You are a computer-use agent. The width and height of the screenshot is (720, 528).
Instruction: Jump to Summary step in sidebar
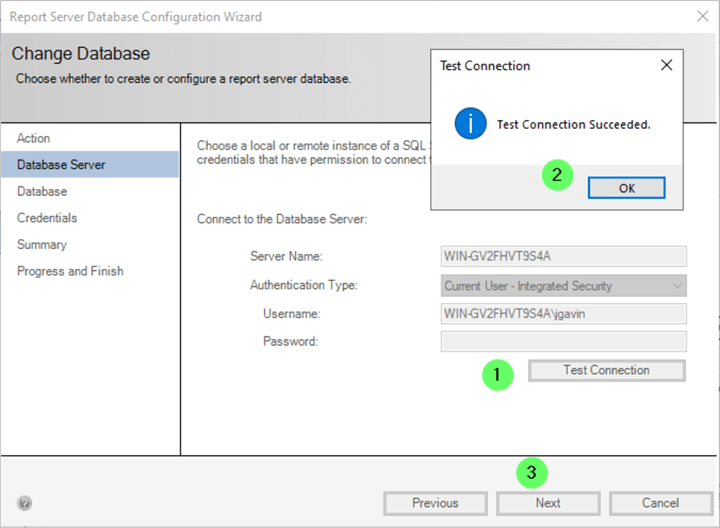point(42,244)
